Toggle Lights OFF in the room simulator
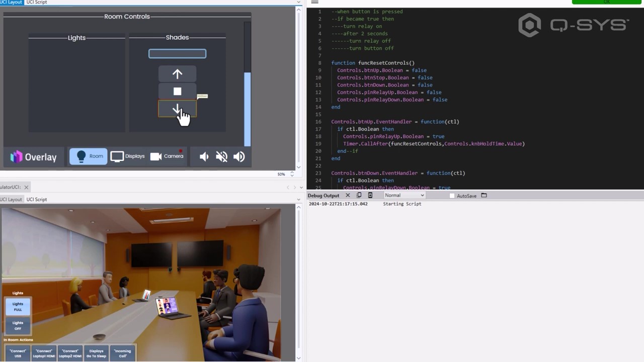 18,325
